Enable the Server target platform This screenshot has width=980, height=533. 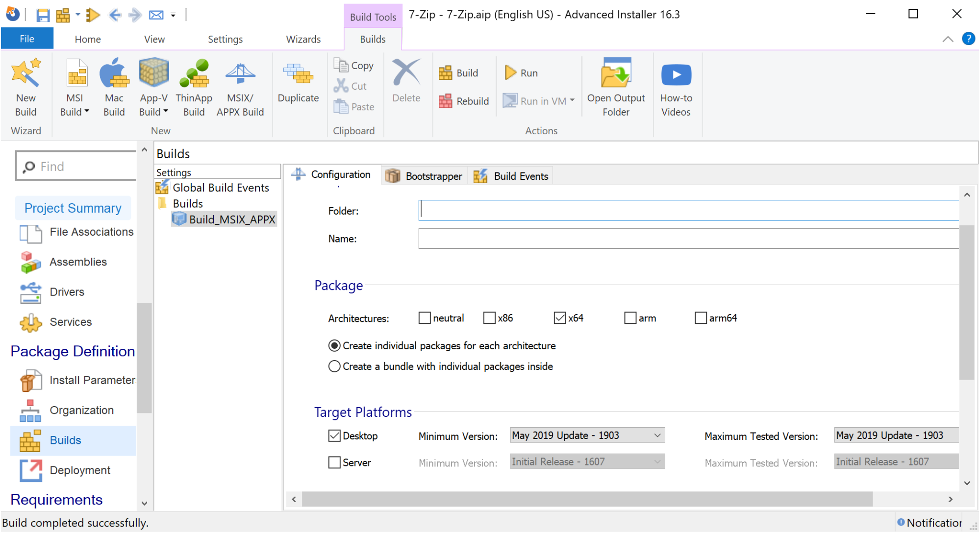pyautogui.click(x=334, y=462)
